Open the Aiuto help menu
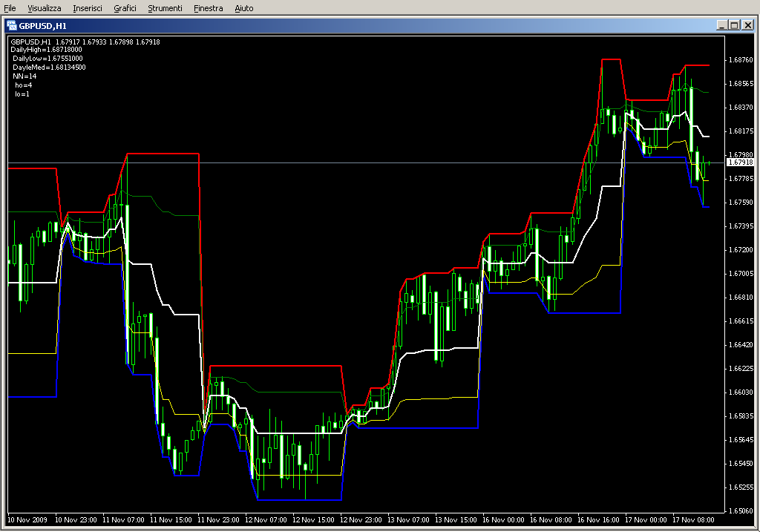The width and height of the screenshot is (760, 532). point(244,8)
